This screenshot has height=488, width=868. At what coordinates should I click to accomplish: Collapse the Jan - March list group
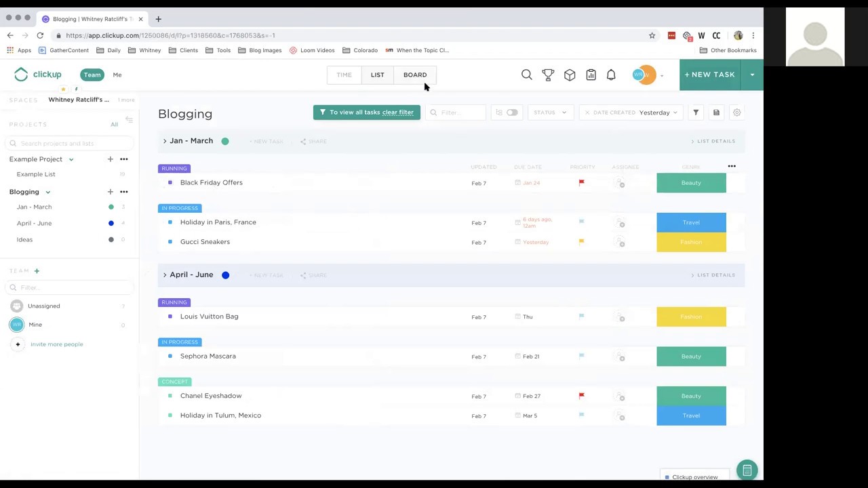[164, 141]
